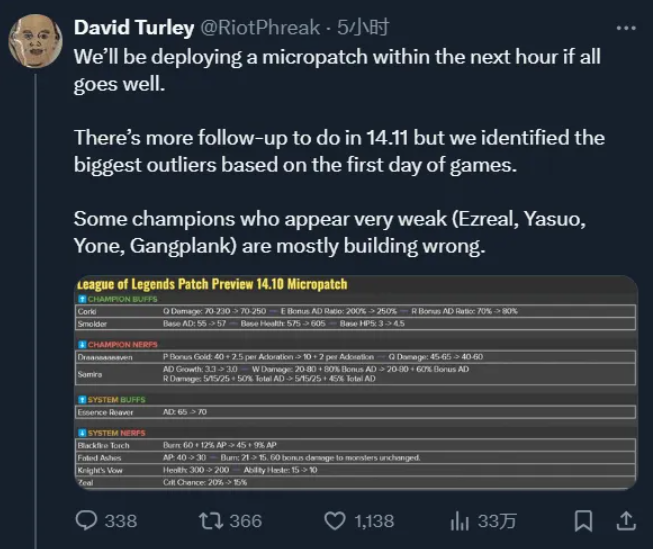Screen dimensions: 653x549
Task: Click the 366 retweet count
Action: point(246,521)
